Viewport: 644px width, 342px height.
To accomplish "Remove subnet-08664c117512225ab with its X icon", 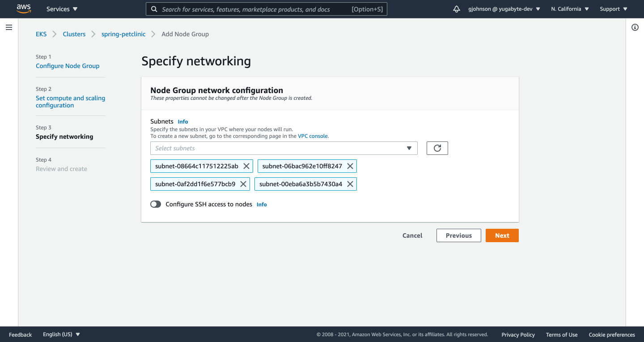I will (246, 166).
